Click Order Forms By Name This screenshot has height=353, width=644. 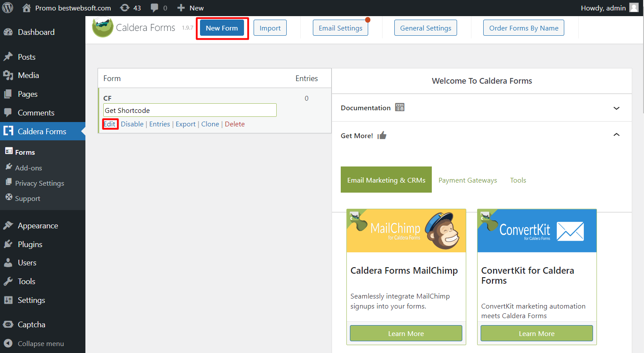pos(524,28)
